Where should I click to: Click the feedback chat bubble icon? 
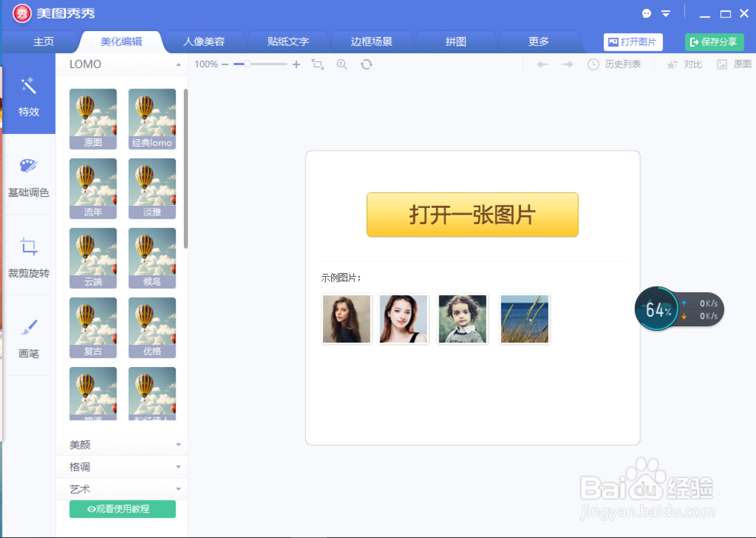point(646,14)
